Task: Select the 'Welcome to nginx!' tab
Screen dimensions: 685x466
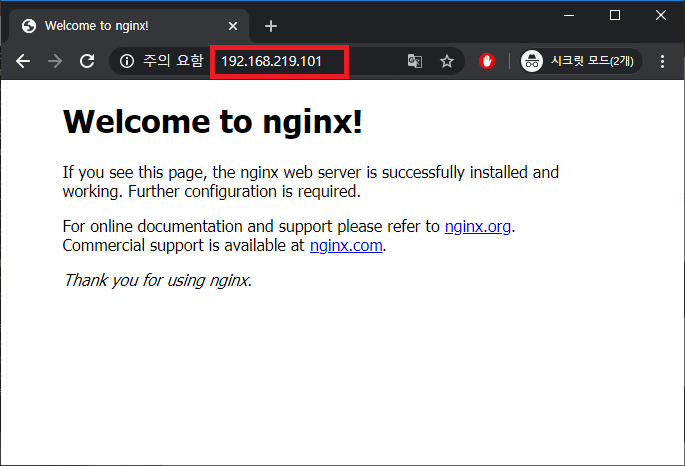Action: click(129, 26)
